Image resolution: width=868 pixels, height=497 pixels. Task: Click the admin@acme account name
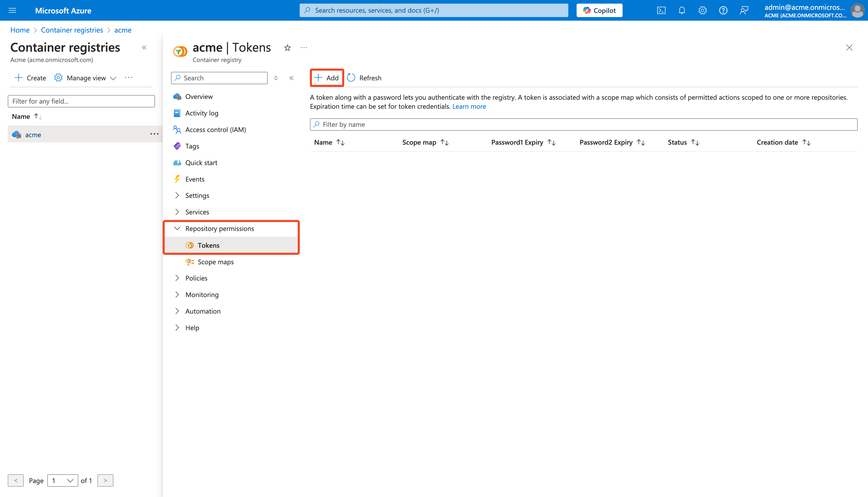(x=804, y=7)
